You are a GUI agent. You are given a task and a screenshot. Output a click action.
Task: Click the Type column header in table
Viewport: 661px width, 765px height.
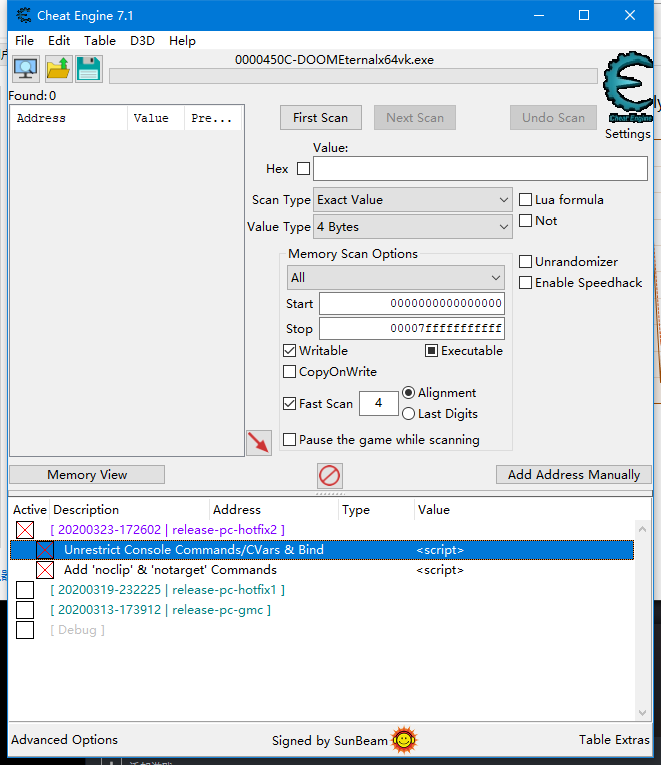tap(376, 510)
